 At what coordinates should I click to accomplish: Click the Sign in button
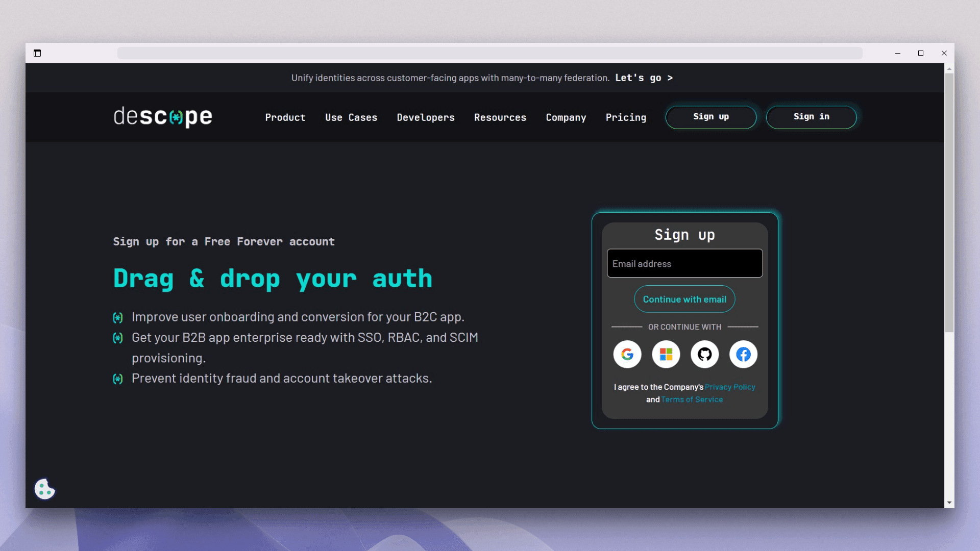(811, 117)
